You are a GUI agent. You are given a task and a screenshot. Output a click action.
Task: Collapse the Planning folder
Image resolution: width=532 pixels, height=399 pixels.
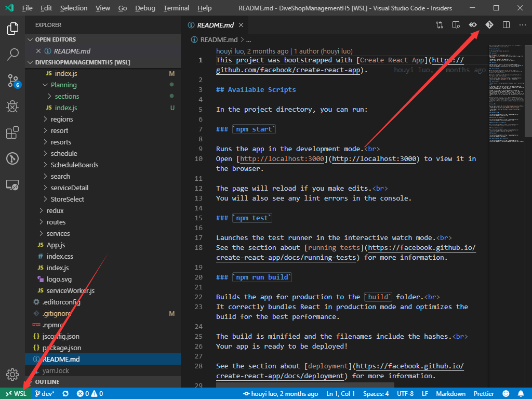(x=63, y=85)
